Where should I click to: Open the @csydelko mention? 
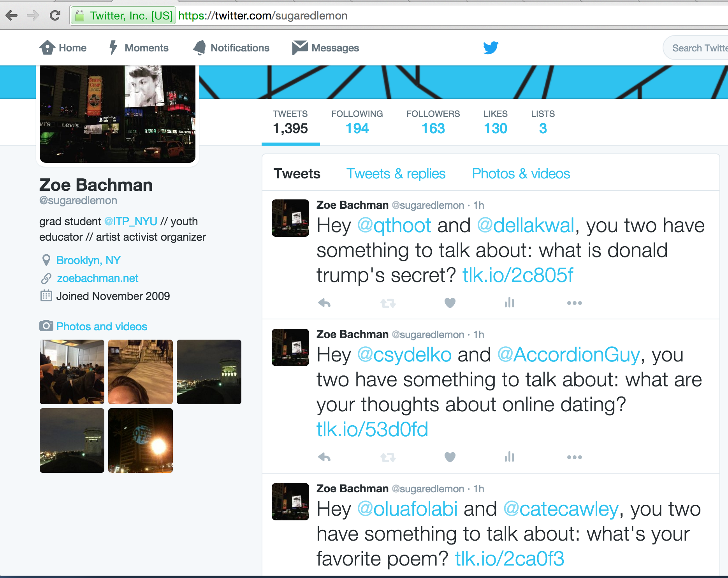coord(404,355)
